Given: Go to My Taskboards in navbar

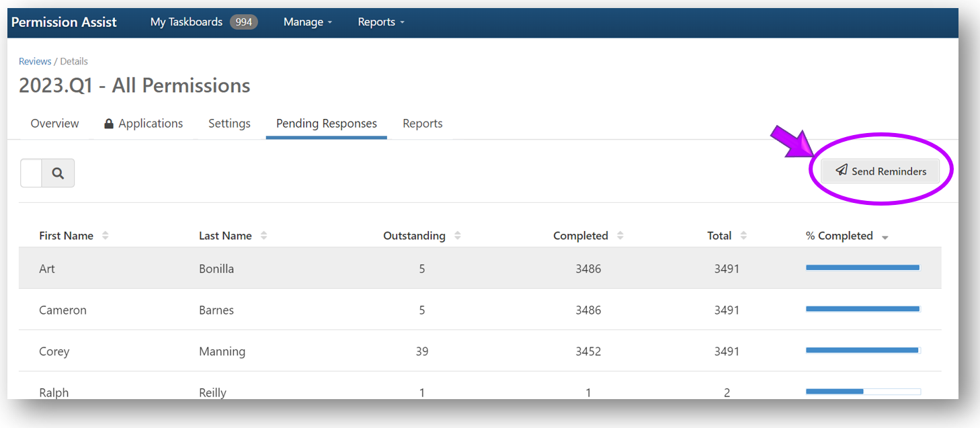Looking at the screenshot, I should pyautogui.click(x=186, y=22).
